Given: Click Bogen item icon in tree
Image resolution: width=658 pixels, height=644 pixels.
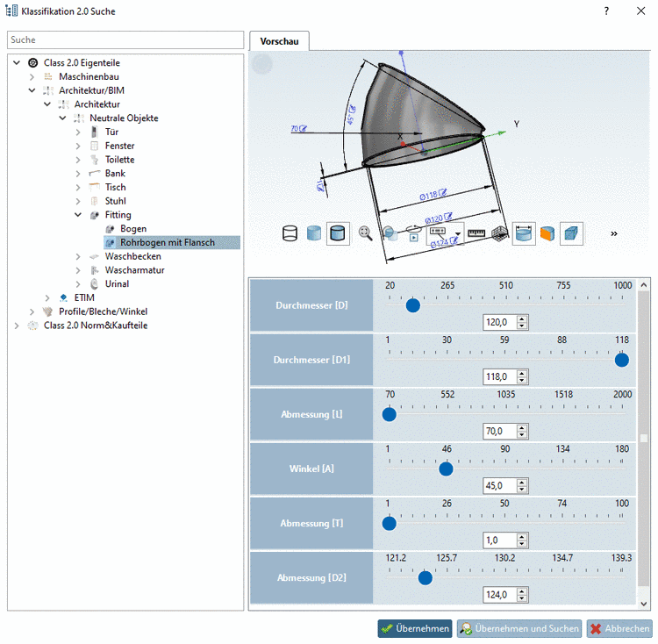Looking at the screenshot, I should pos(111,229).
